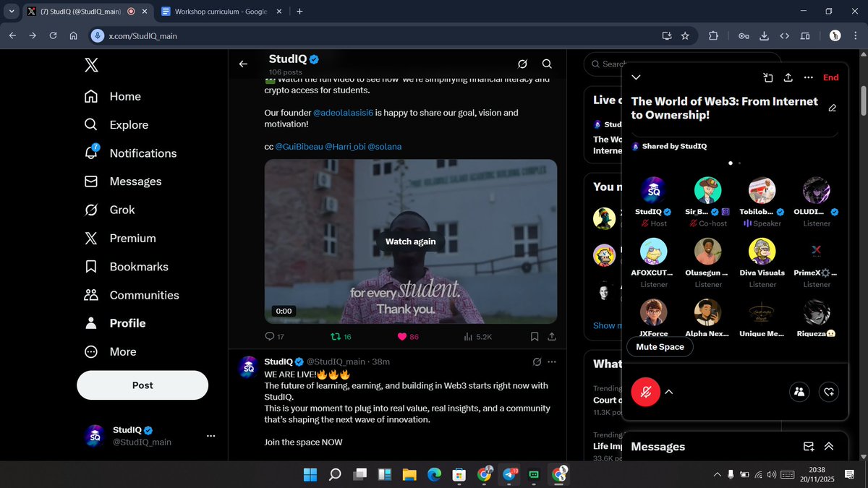Expand the Messages drawer
Viewport: 868px width, 488px height.
click(828, 446)
